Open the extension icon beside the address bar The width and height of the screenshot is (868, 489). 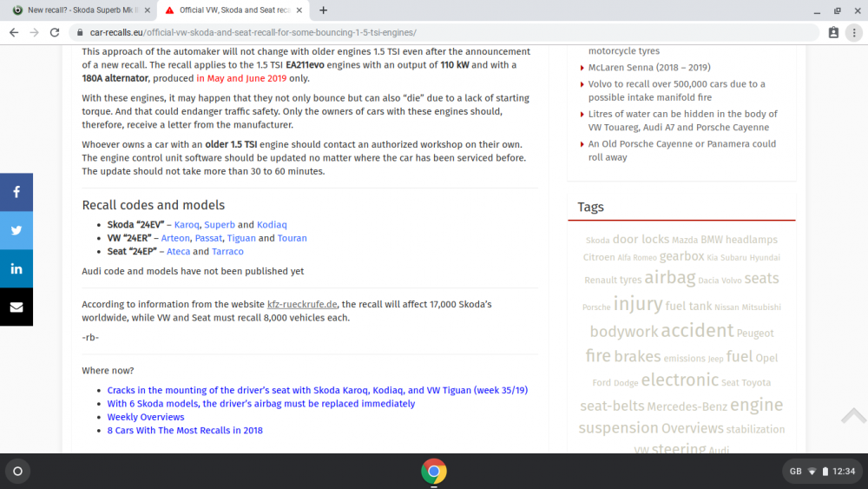833,33
